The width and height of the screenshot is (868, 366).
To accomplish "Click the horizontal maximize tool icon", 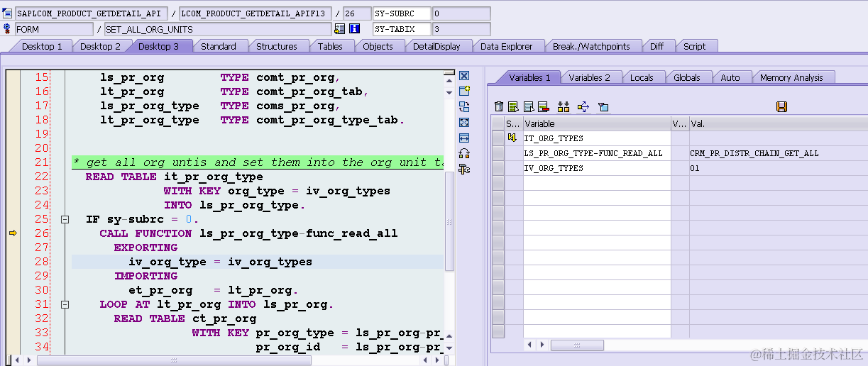I will tap(464, 138).
